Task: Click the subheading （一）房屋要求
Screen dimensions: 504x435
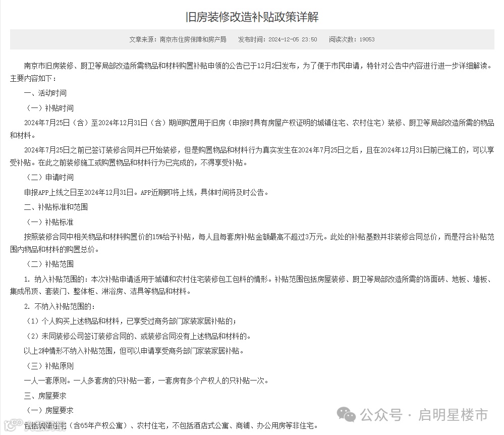Action: 49,411
